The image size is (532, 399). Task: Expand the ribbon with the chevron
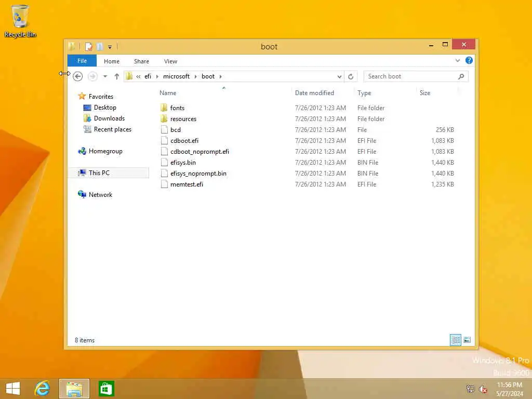pos(458,60)
